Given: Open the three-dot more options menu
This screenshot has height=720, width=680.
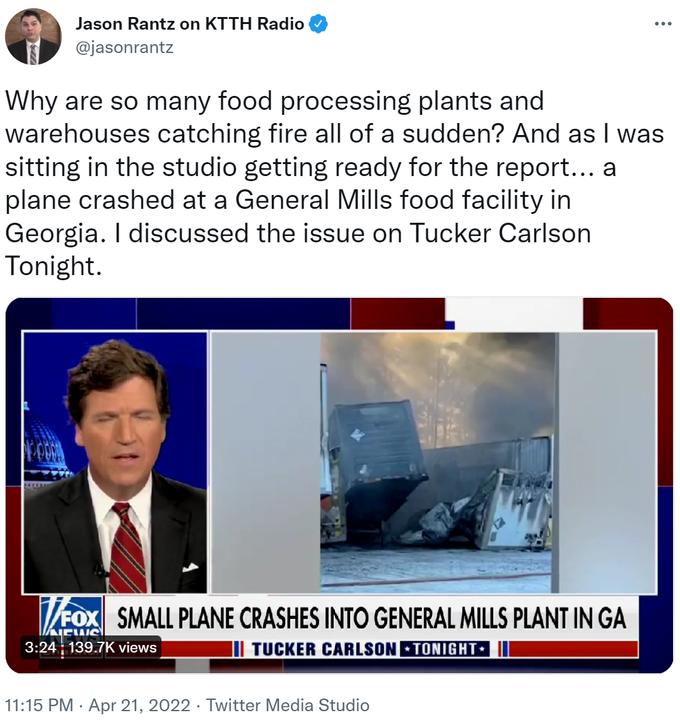Looking at the screenshot, I should point(663,24).
